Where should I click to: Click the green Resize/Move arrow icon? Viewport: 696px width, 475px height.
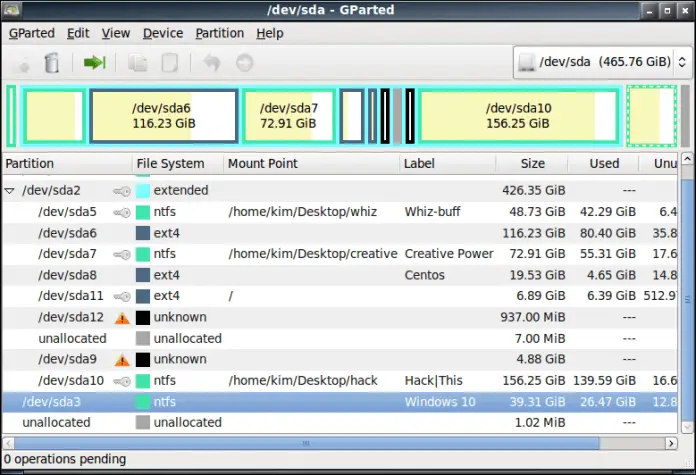pyautogui.click(x=95, y=63)
